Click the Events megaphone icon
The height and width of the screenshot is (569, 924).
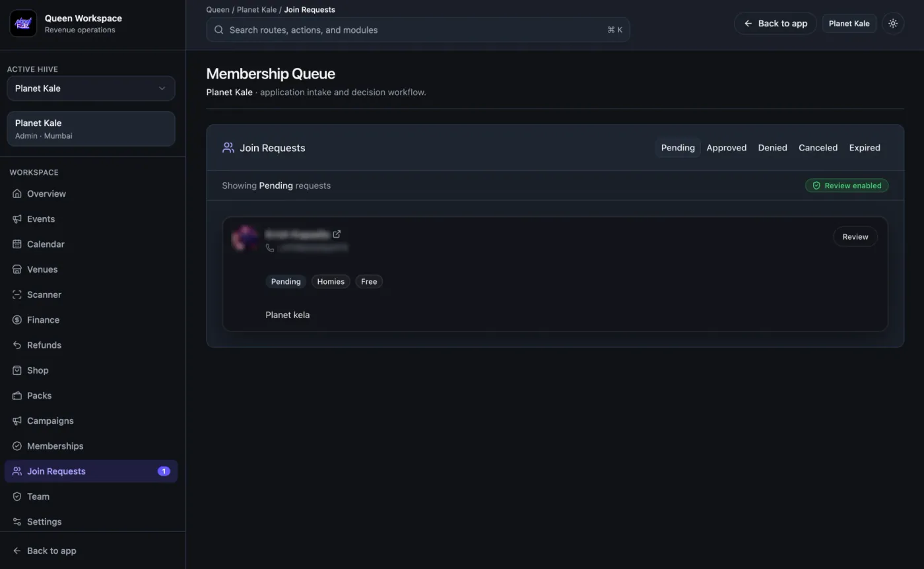pyautogui.click(x=17, y=219)
